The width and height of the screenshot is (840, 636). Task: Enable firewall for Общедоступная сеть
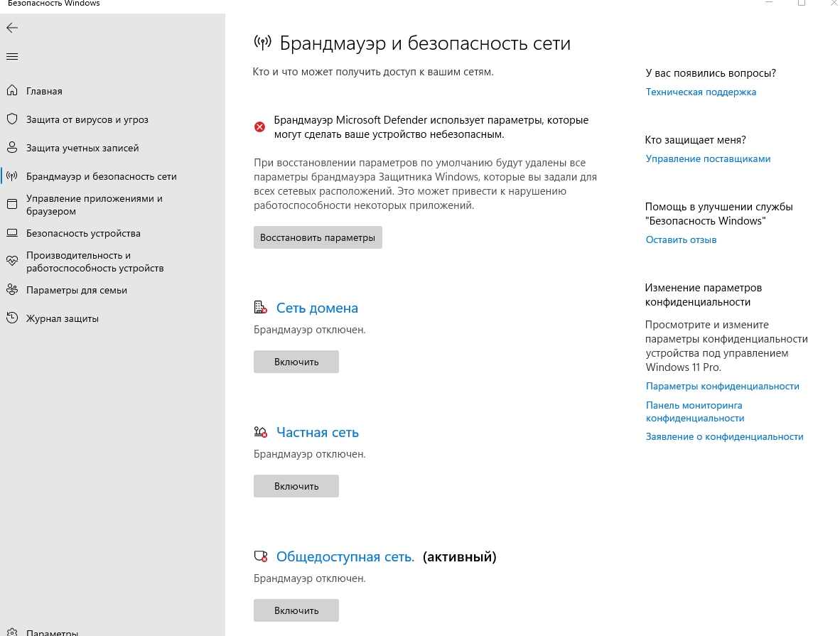coord(296,610)
